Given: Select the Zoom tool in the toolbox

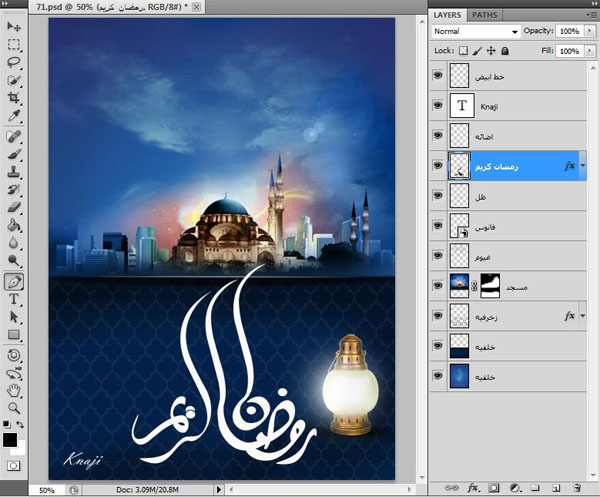Looking at the screenshot, I should (14, 408).
